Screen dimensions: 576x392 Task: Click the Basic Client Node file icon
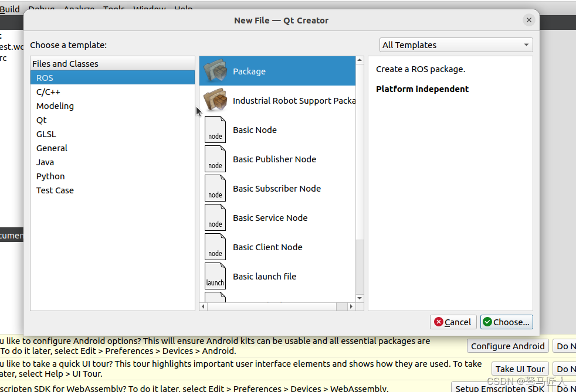(x=215, y=247)
